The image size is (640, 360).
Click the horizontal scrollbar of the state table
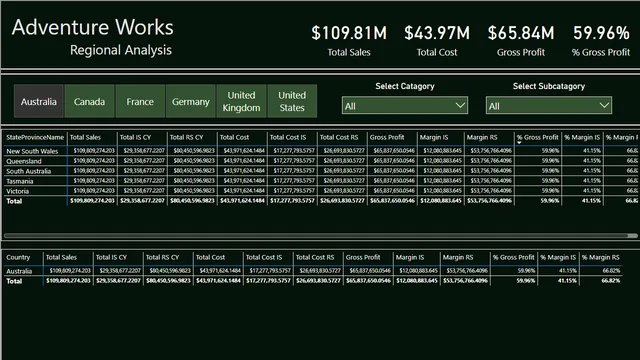[x=320, y=236]
